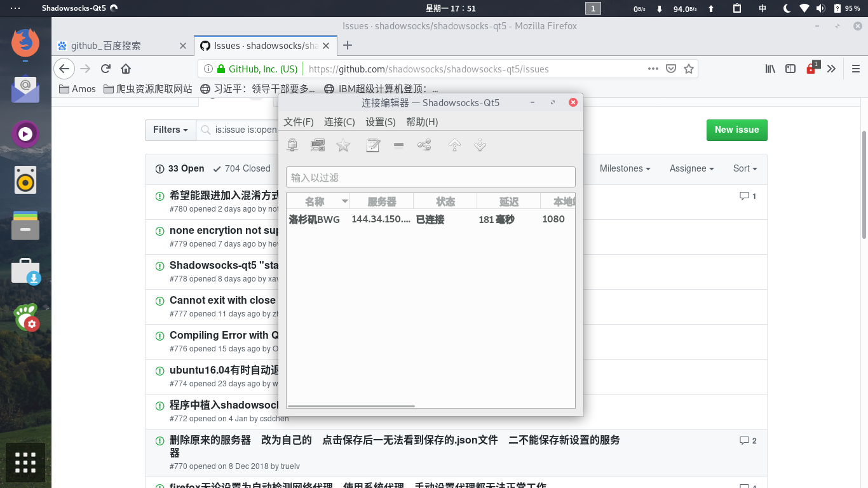The height and width of the screenshot is (488, 868).
Task: Open the Sort dropdown
Action: coord(745,168)
